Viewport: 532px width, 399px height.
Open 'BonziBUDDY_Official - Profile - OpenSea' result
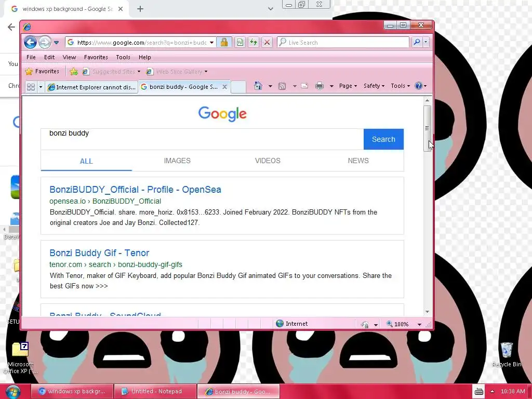pos(136,190)
